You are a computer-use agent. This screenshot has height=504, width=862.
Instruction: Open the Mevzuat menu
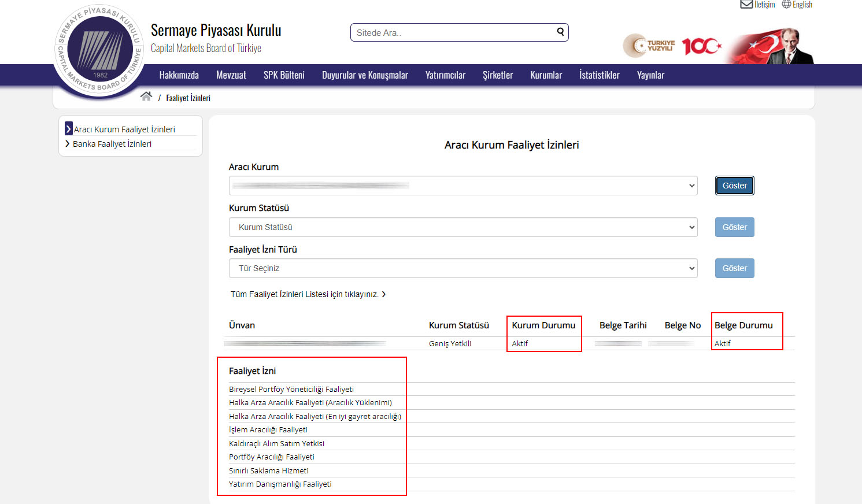click(x=231, y=75)
